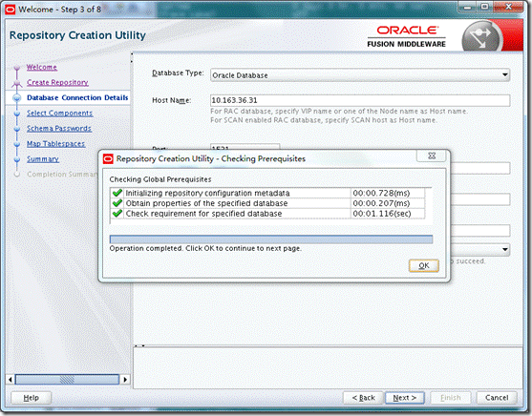The width and height of the screenshot is (532, 416).
Task: Open the Select Components step link
Action: (59, 113)
